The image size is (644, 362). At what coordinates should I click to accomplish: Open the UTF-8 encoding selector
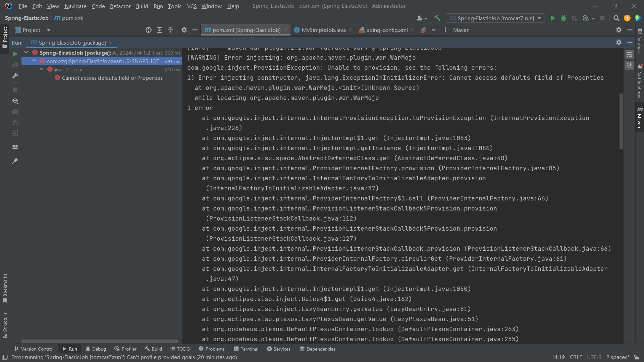[594, 357]
